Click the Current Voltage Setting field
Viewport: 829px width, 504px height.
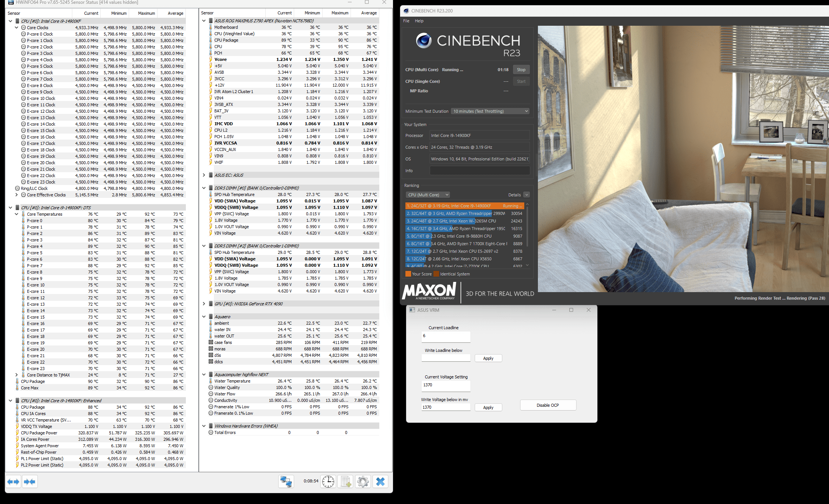click(x=446, y=386)
